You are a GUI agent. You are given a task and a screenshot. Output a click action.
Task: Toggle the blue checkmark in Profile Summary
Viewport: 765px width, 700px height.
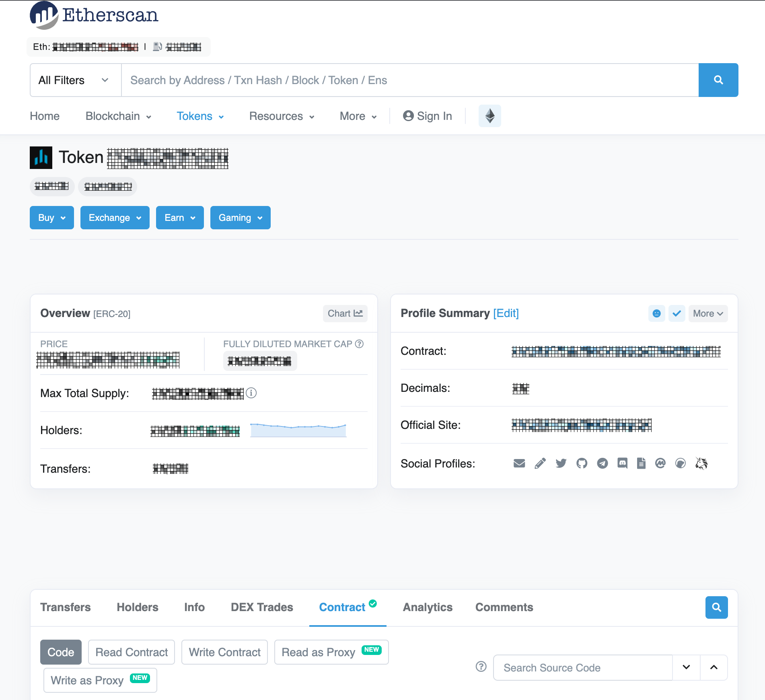point(677,313)
